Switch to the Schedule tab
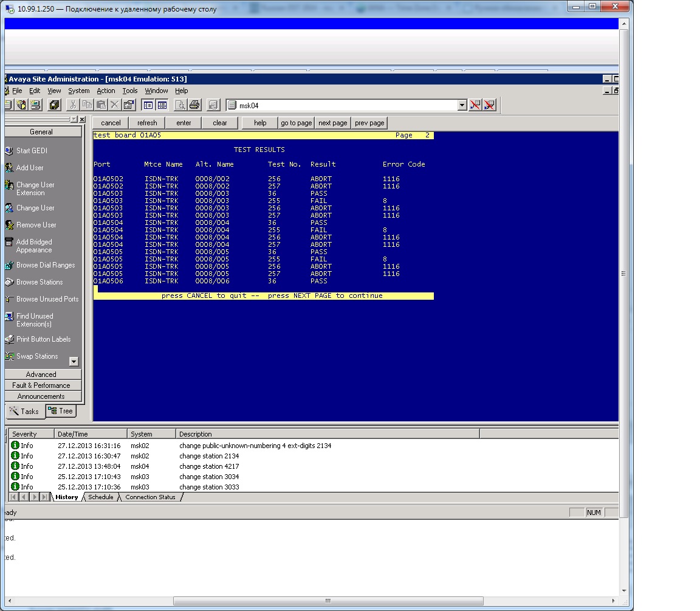Viewport: 700px width, 611px height. 101,497
